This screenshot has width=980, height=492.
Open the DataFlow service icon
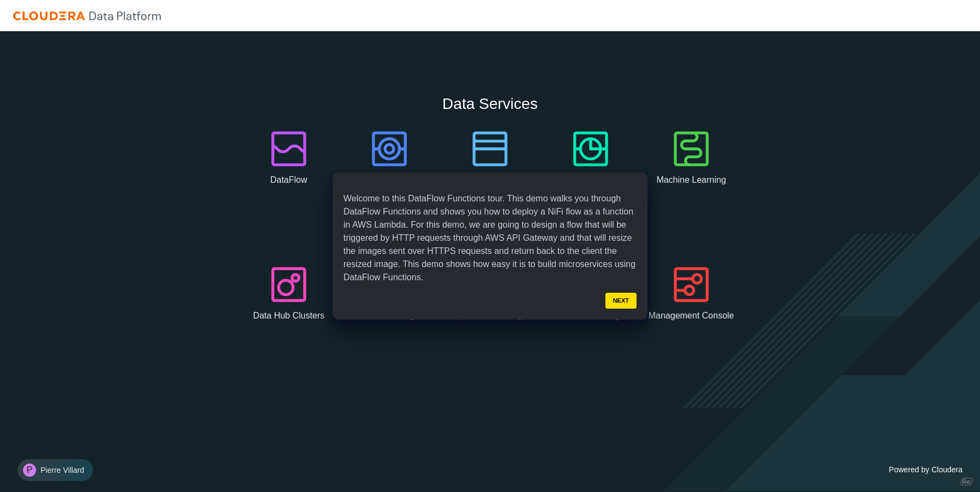coord(289,149)
